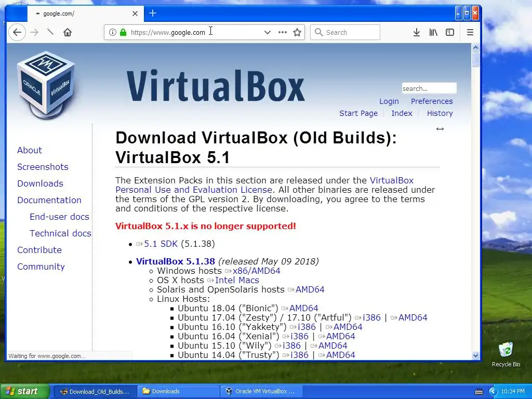
Task: Click the VirtualBox site search field
Action: [x=429, y=88]
